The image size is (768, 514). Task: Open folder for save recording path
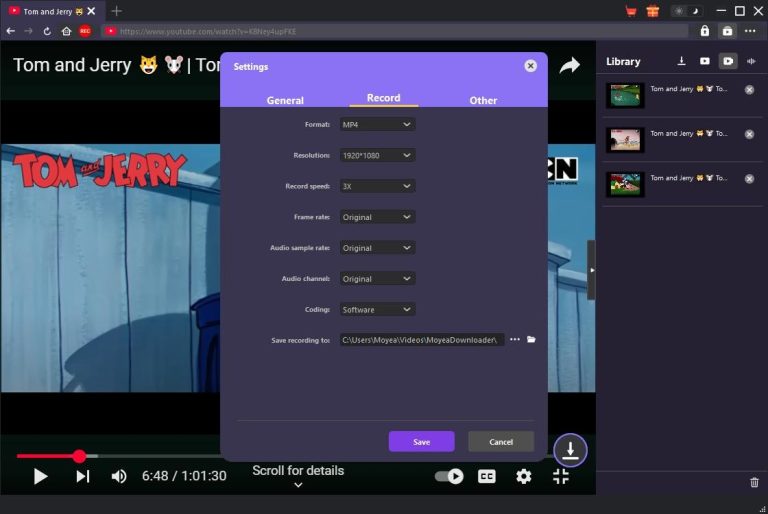click(532, 340)
